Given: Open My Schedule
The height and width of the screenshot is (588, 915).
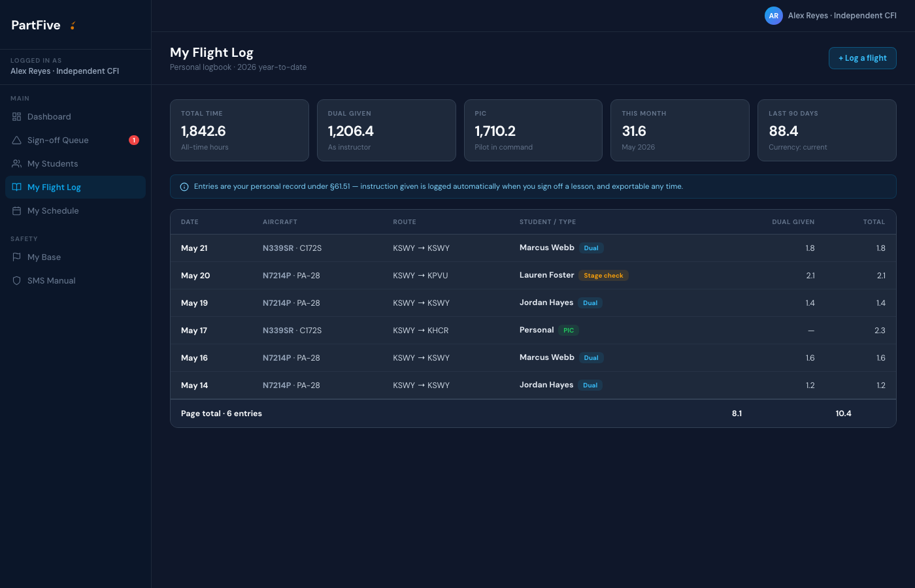Looking at the screenshot, I should point(75,211).
